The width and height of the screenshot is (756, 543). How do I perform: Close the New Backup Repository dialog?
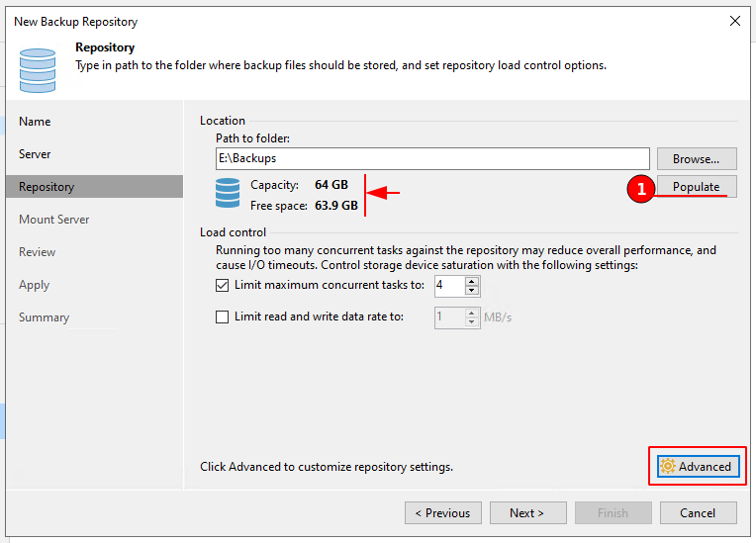(x=734, y=21)
